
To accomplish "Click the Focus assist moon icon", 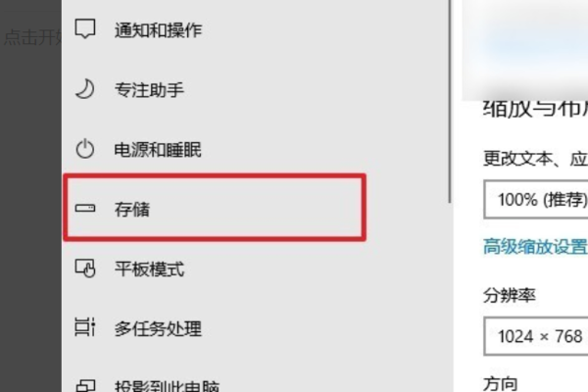I will click(x=85, y=89).
